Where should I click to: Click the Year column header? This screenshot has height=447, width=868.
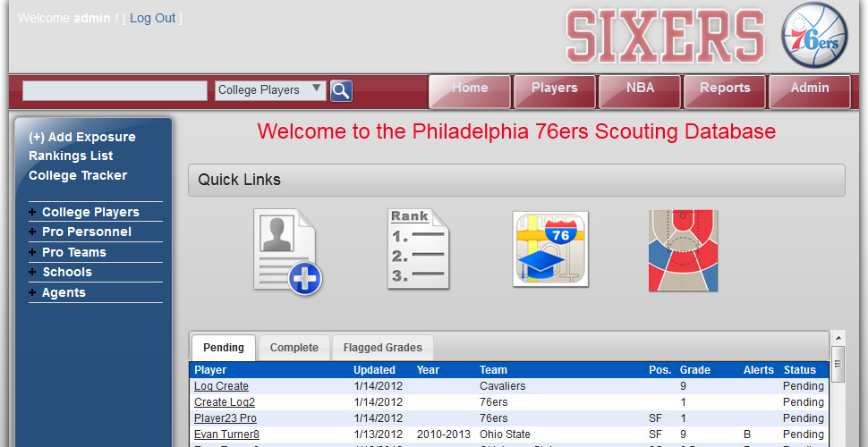click(x=428, y=370)
